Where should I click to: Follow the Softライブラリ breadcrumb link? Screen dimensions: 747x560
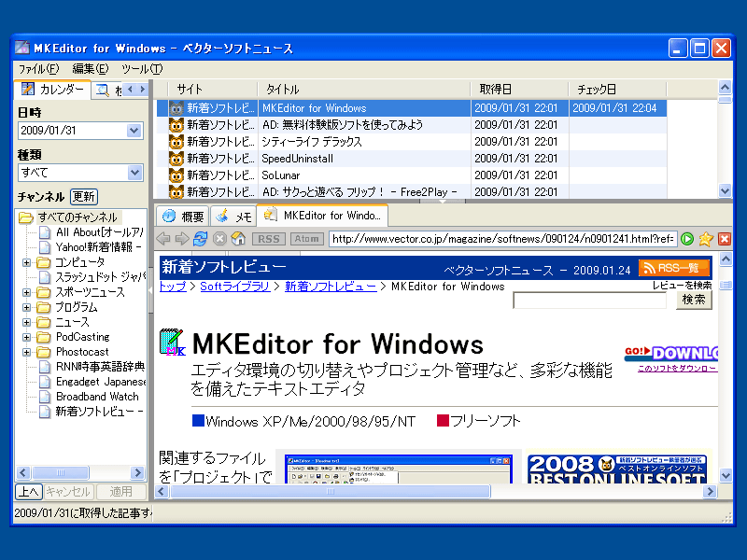click(x=235, y=287)
